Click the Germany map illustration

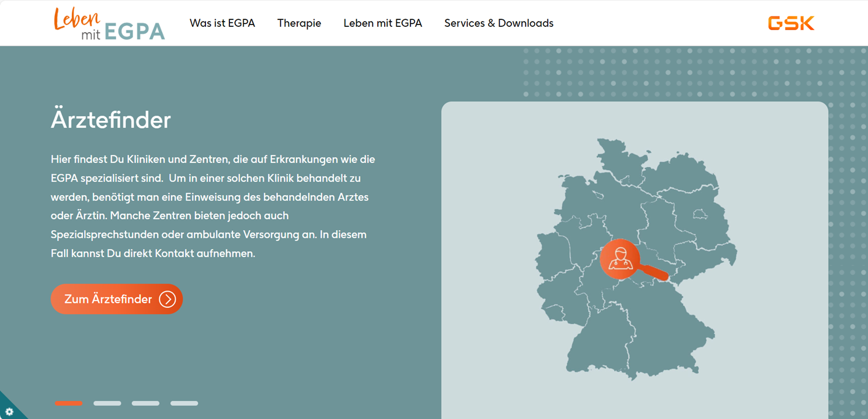[636, 259]
